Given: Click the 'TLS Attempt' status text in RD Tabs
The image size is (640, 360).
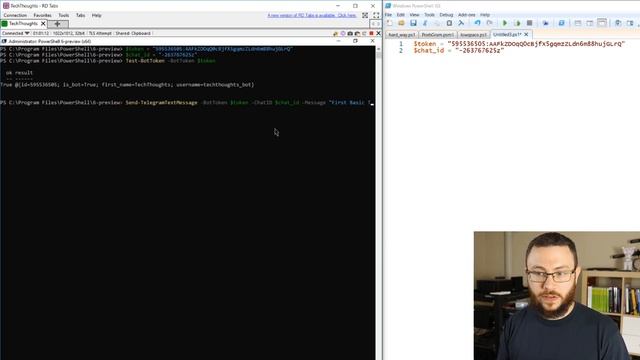Looking at the screenshot, I should 100,33.
